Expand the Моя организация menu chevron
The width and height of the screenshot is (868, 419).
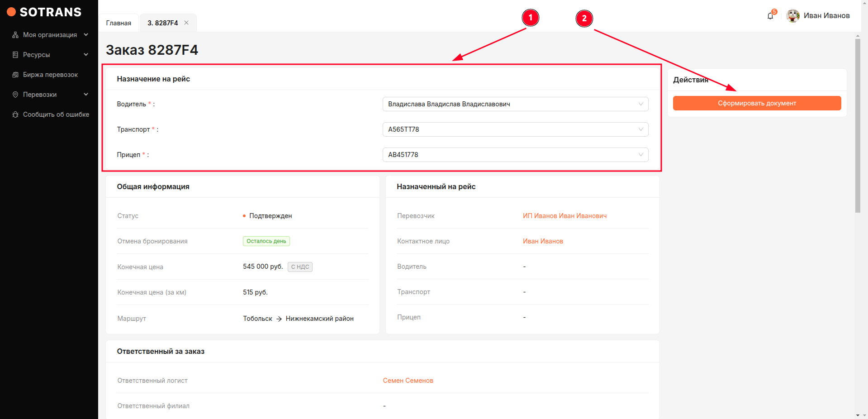[x=86, y=35]
